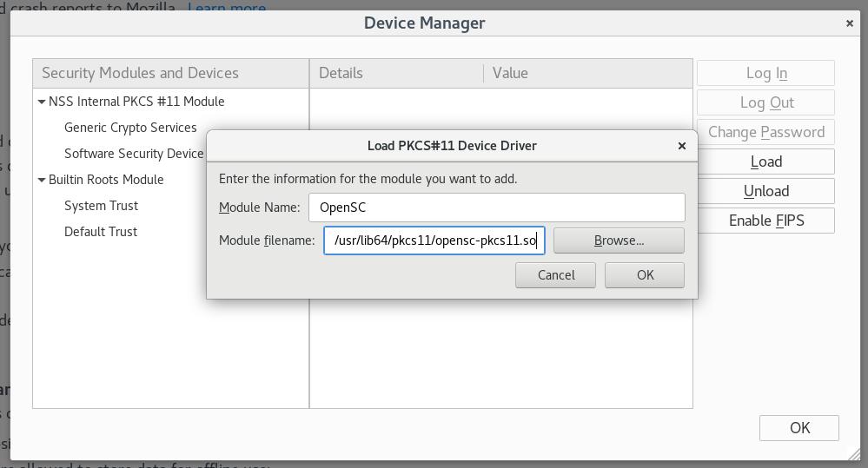868x468 pixels.
Task: Collapse the Builtin Roots Module tree
Action: pyautogui.click(x=42, y=180)
